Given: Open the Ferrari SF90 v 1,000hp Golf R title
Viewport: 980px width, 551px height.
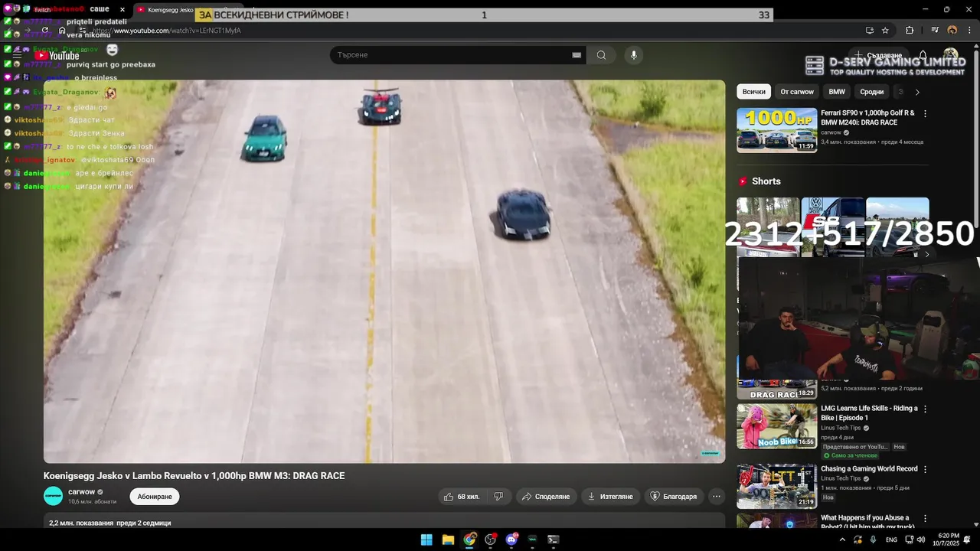Looking at the screenshot, I should tap(868, 117).
